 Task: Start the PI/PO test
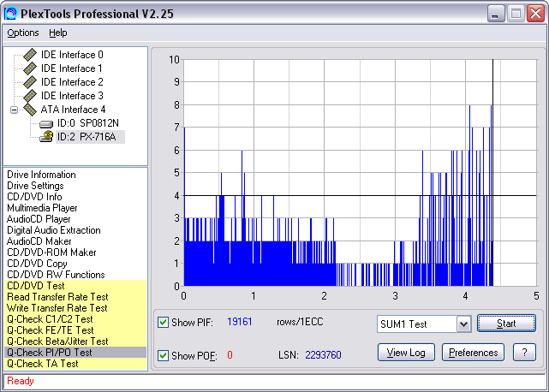click(506, 324)
